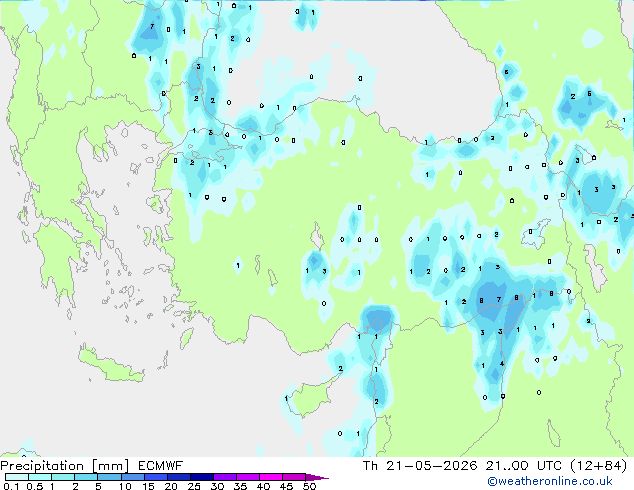
Task: Click the 45–50 mm legend color swatch
Action: (x=294, y=477)
